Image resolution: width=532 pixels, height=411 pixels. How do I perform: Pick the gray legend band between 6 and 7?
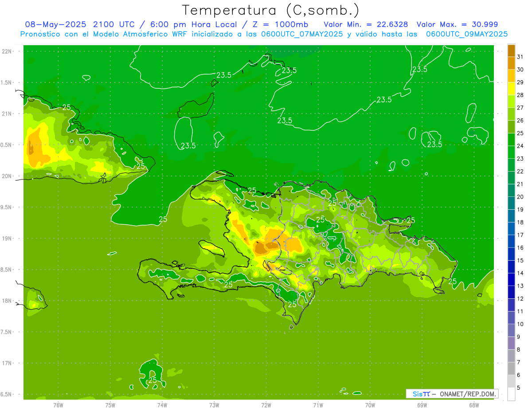[x=511, y=369]
